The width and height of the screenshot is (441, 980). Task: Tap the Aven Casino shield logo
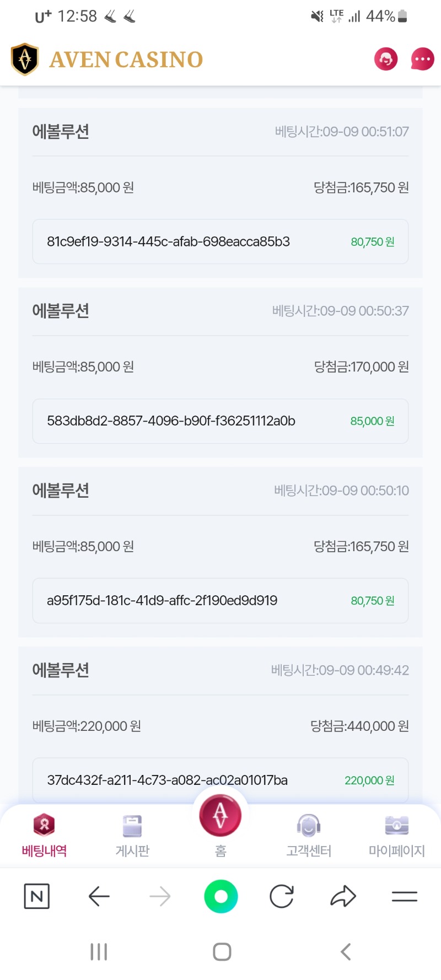(25, 59)
